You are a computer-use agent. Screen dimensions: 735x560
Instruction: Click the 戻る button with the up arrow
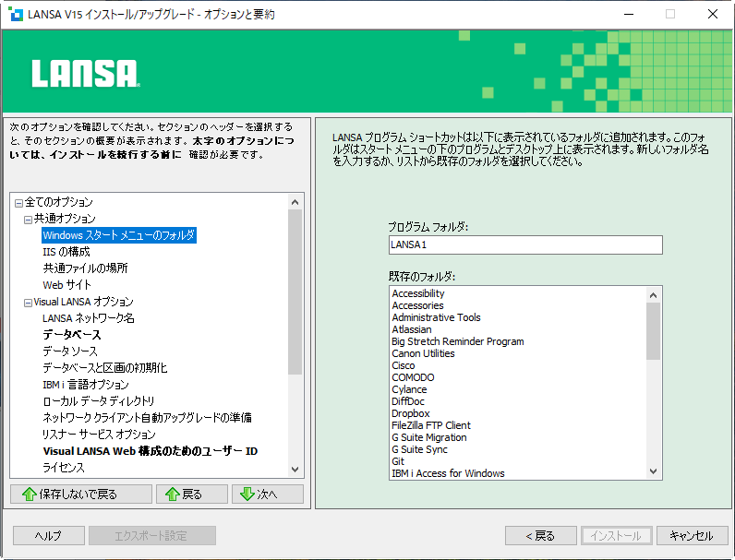click(192, 494)
